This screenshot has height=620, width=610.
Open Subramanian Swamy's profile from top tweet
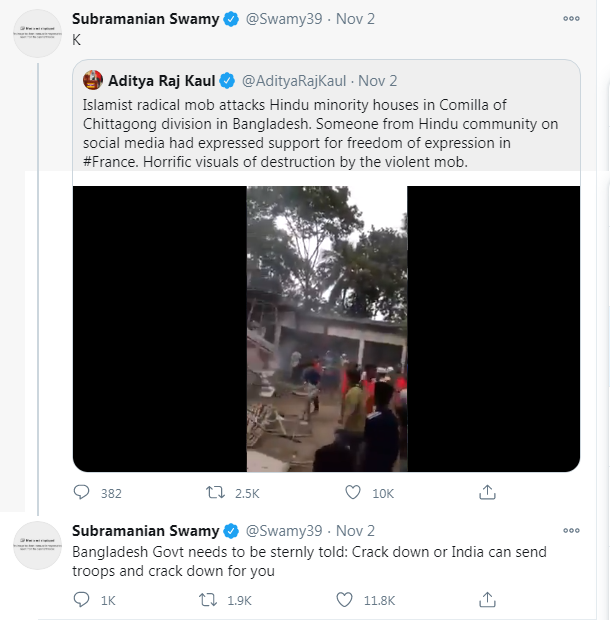pyautogui.click(x=146, y=19)
